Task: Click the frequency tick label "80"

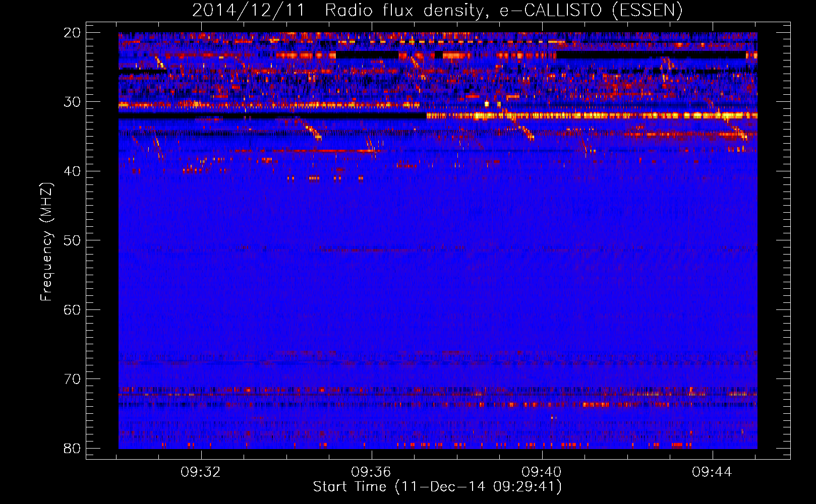Action: coord(72,448)
